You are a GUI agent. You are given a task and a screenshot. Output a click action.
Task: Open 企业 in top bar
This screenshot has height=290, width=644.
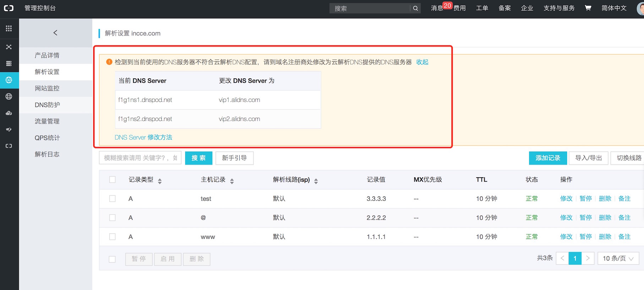tap(527, 8)
